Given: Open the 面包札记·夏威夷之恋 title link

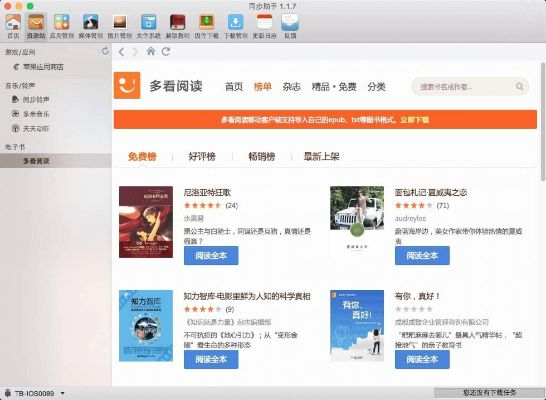Looking at the screenshot, I should 431,192.
